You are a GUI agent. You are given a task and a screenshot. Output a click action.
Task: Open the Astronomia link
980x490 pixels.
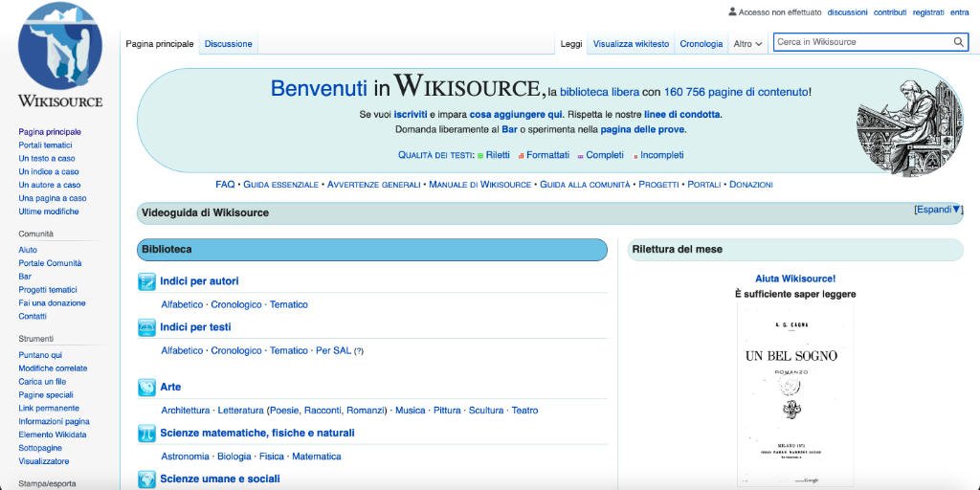point(185,457)
